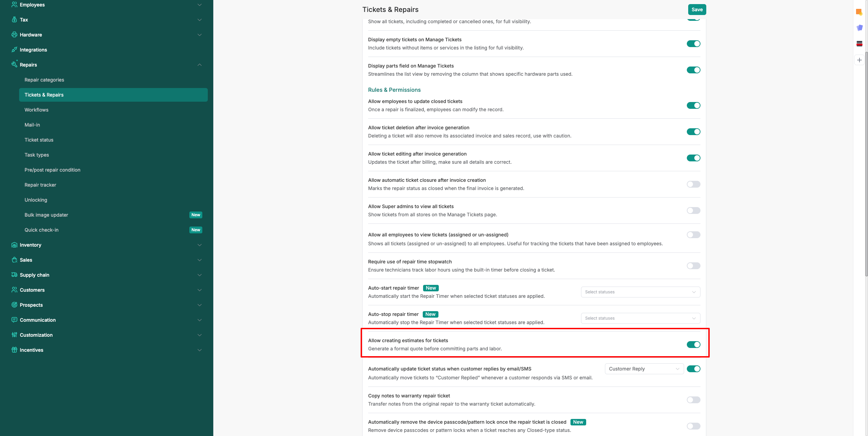The height and width of the screenshot is (436, 868).
Task: Collapse the Repairs sidebar section
Action: pyautogui.click(x=199, y=65)
